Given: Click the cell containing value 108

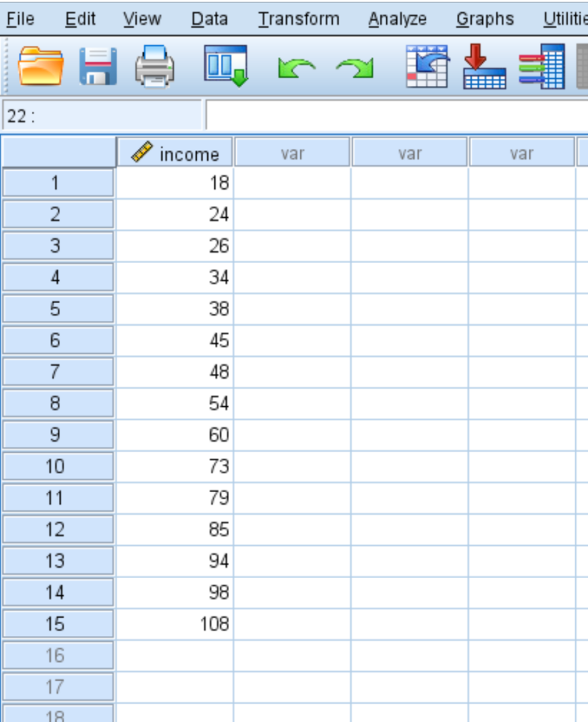Looking at the screenshot, I should [x=173, y=623].
